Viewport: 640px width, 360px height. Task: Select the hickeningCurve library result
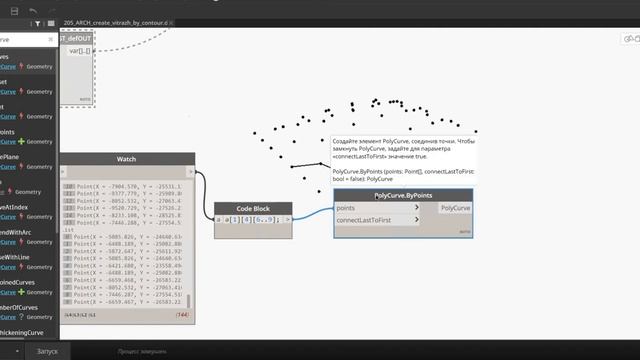pos(22,333)
